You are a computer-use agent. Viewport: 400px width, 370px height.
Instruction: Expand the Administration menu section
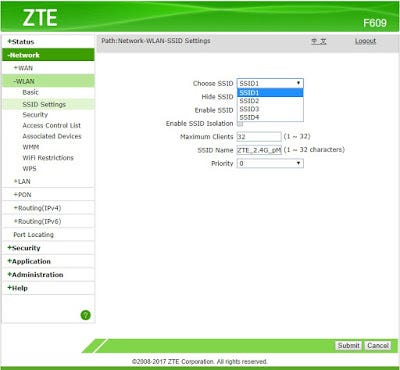tap(35, 275)
